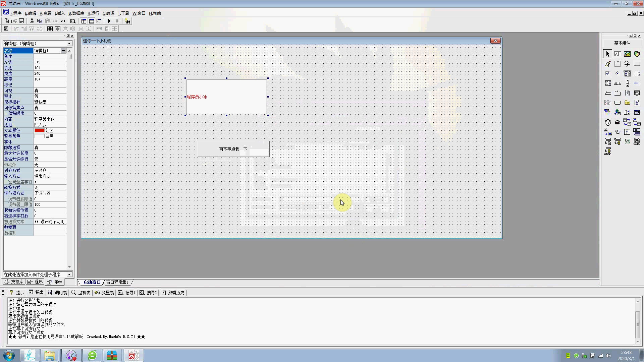Open the component selector dropdown 编辑框1

point(69,44)
